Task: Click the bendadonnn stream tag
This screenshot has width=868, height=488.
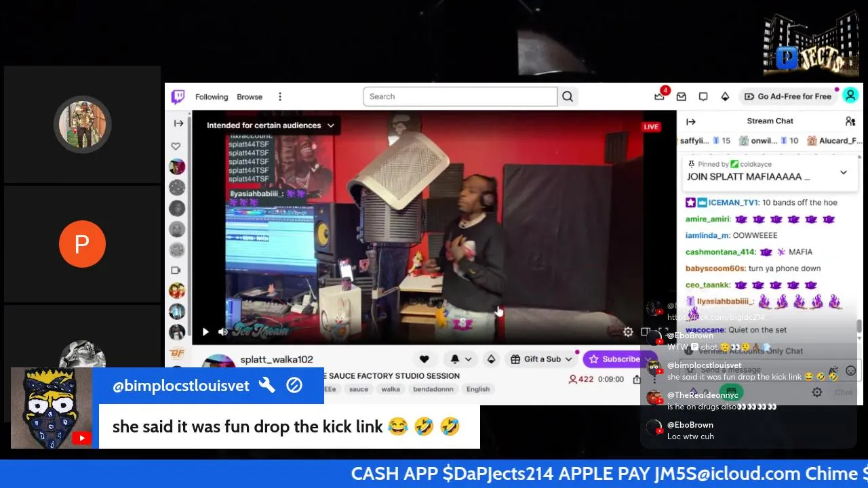Action: pyautogui.click(x=434, y=389)
